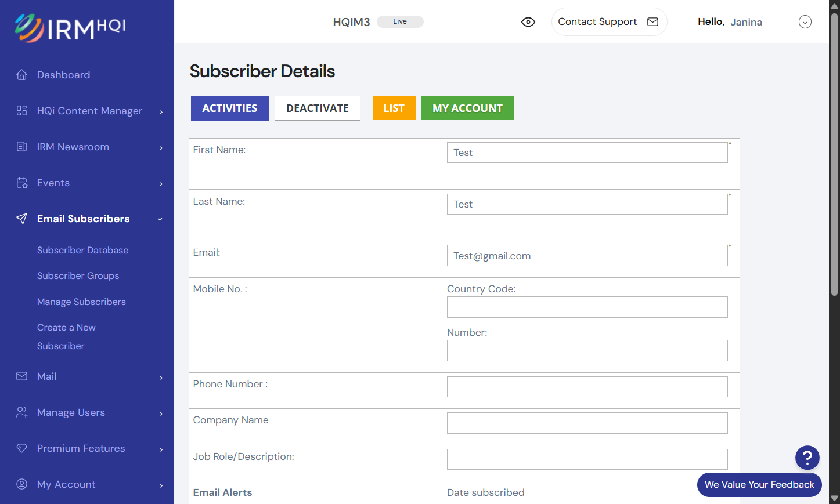This screenshot has height=504, width=840.
Task: Open Subscriber Database menu item
Action: tap(83, 250)
